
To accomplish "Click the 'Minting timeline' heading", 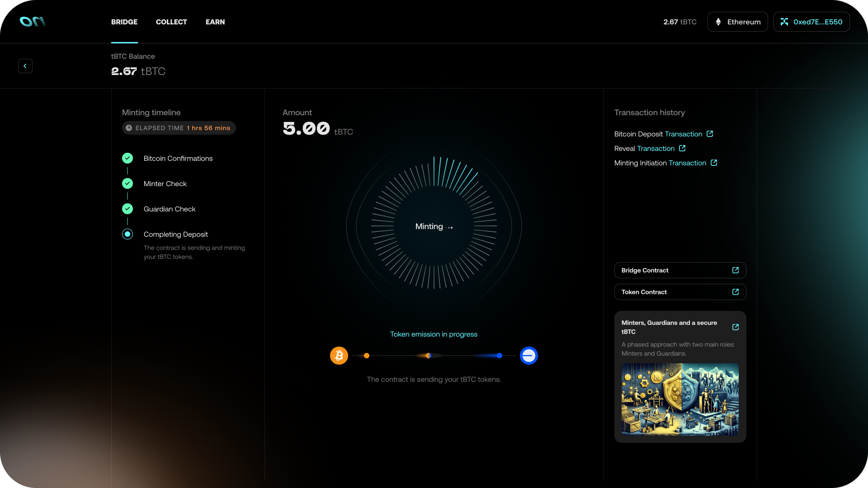I will click(x=151, y=113).
